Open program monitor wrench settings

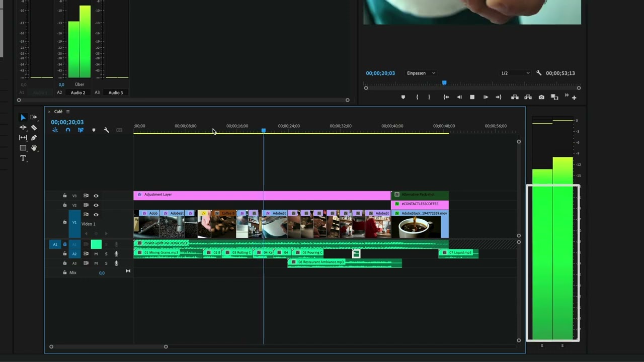539,73
